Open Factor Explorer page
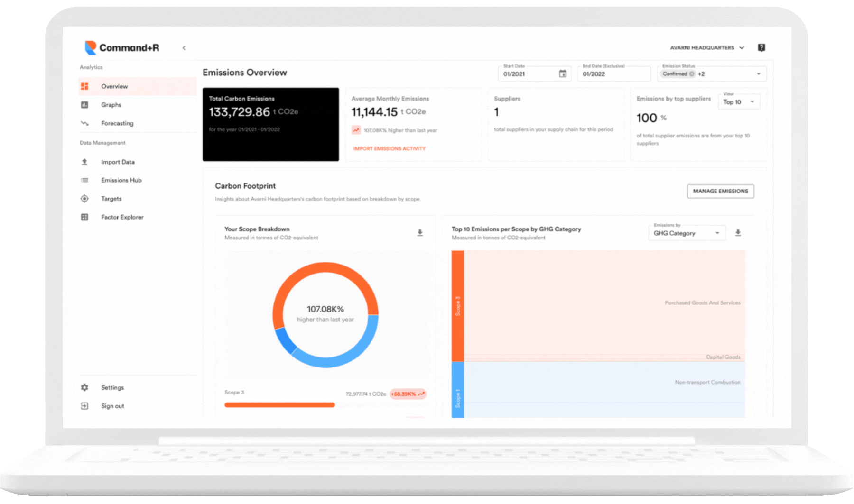 click(x=137, y=217)
